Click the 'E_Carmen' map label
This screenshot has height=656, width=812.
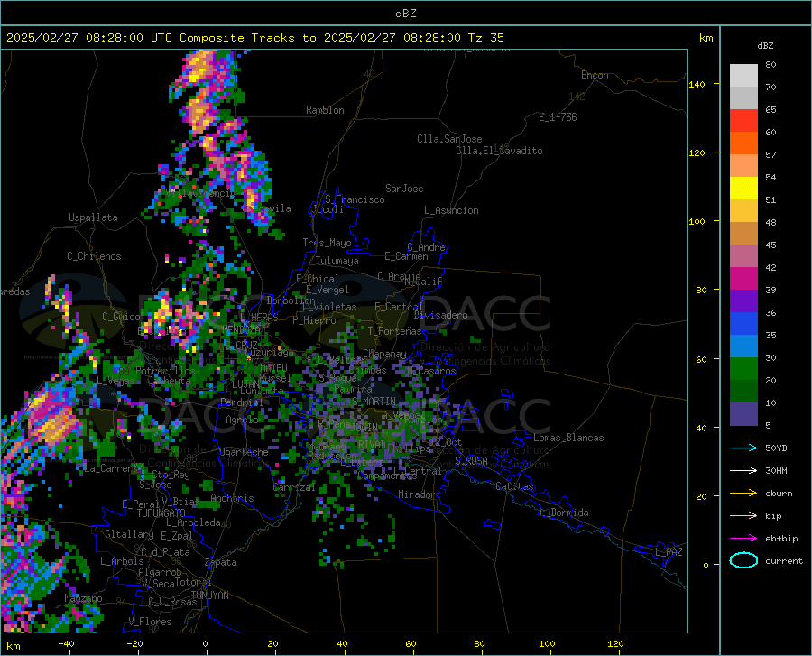tap(406, 255)
